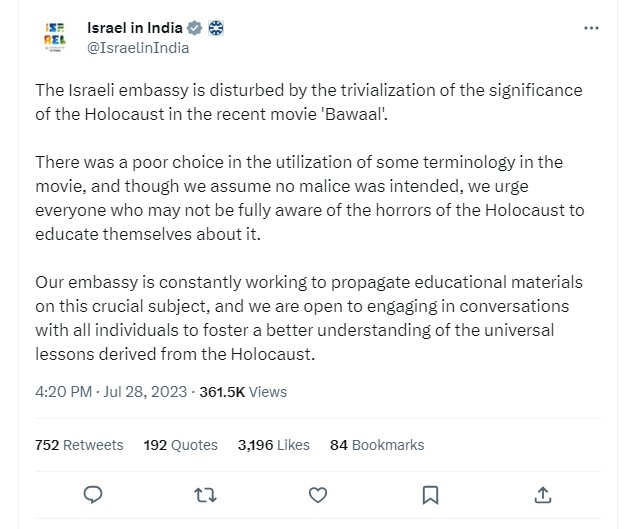View the 752 Retweets list
Viewport: 643px width, 529px height.
79,445
